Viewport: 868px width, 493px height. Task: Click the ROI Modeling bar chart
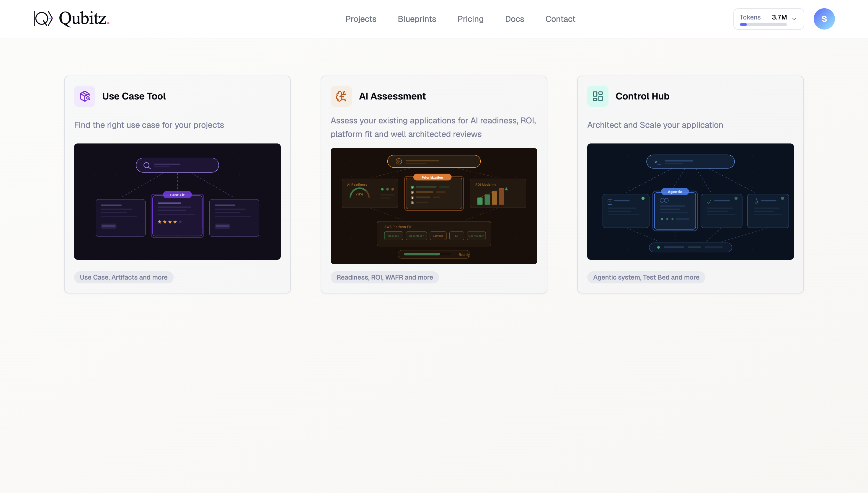tap(492, 196)
